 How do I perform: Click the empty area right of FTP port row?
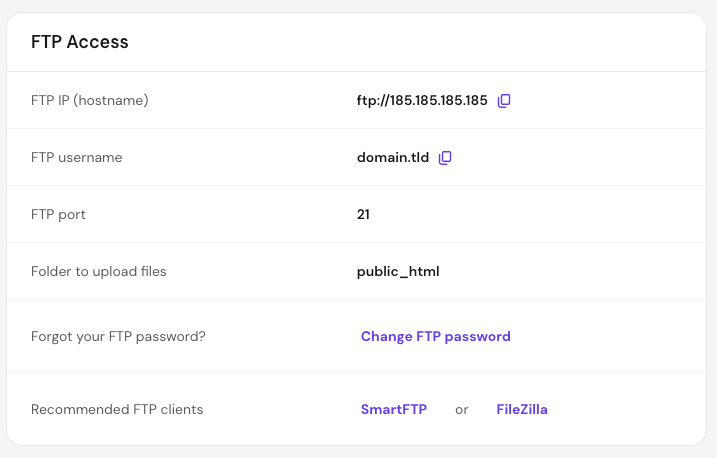pyautogui.click(x=535, y=214)
